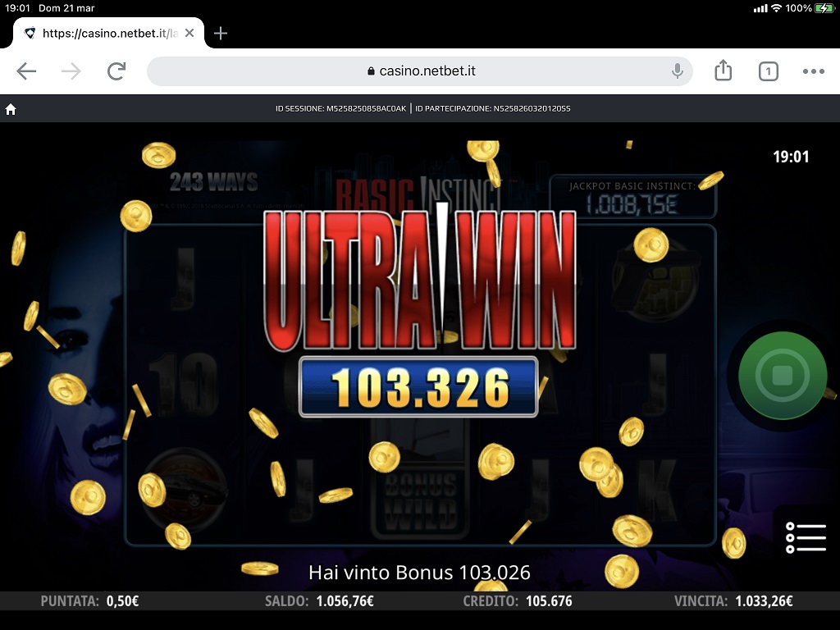Click the Saldo 1.056,76€ balance
The height and width of the screenshot is (630, 840).
pyautogui.click(x=319, y=601)
